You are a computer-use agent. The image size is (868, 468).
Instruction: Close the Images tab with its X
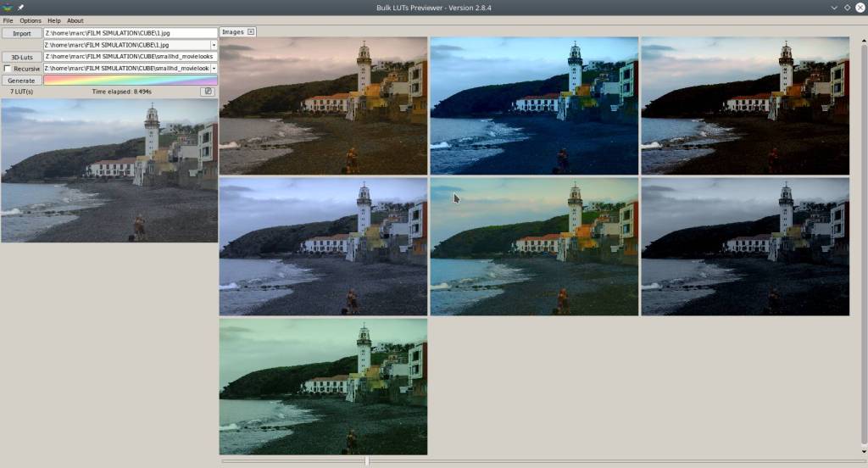click(251, 32)
